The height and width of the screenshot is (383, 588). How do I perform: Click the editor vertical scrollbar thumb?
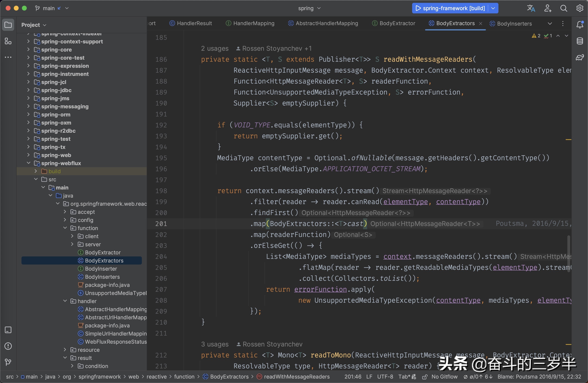coord(569,254)
